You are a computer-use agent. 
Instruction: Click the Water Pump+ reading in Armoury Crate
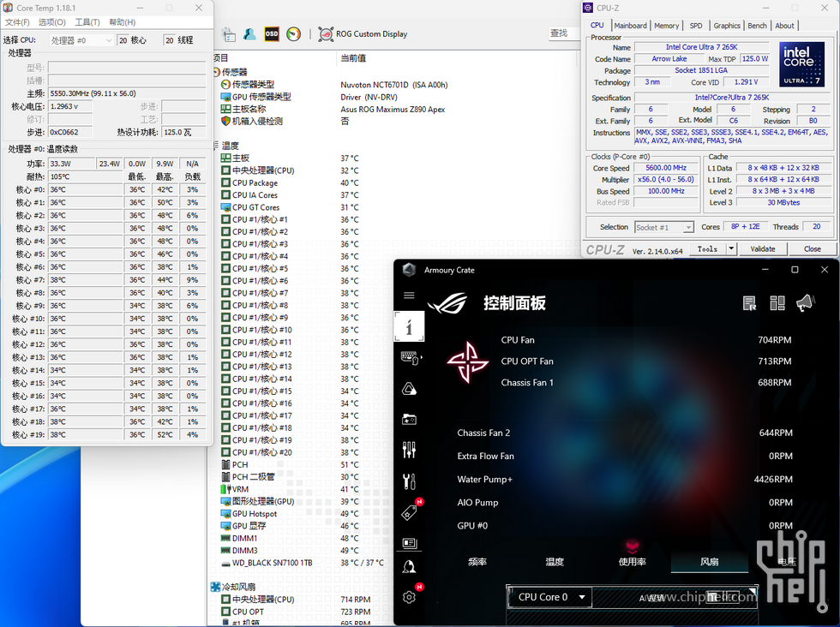tap(773, 479)
